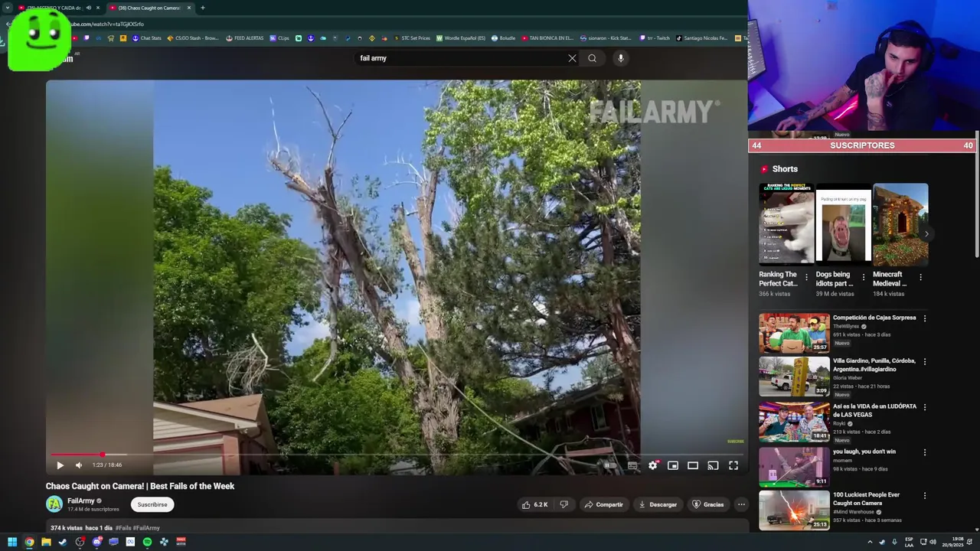Open the #FailArmy hashtag link

click(146, 528)
